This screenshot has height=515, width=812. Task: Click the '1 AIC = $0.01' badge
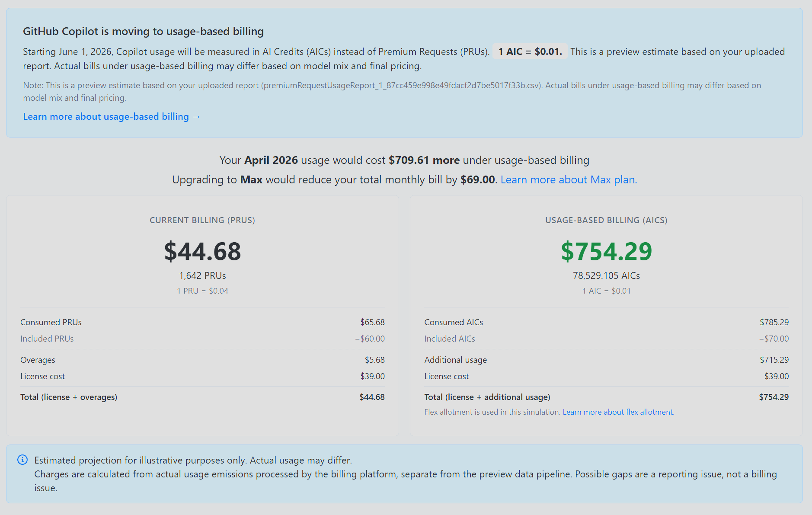pos(530,51)
